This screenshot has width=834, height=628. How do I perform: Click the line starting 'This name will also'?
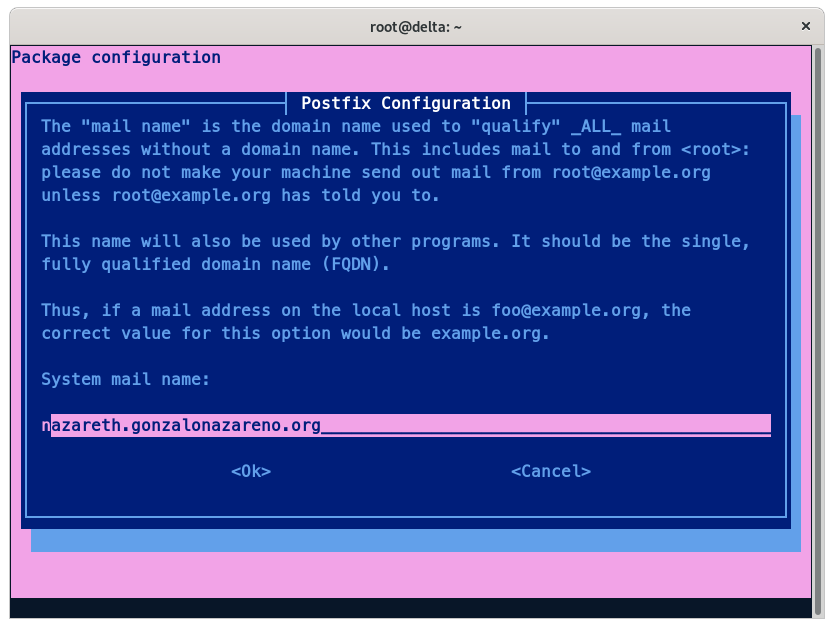click(395, 242)
